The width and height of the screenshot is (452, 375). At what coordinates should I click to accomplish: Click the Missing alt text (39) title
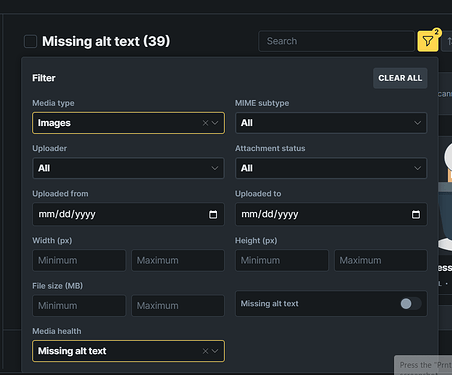106,41
